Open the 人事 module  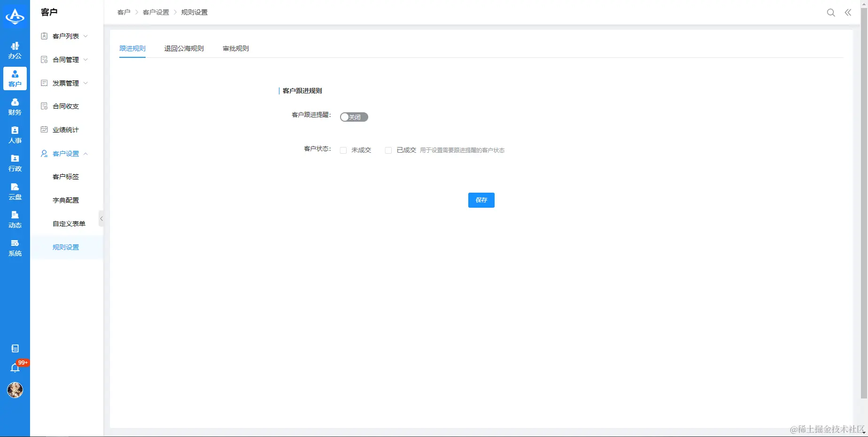pyautogui.click(x=15, y=135)
